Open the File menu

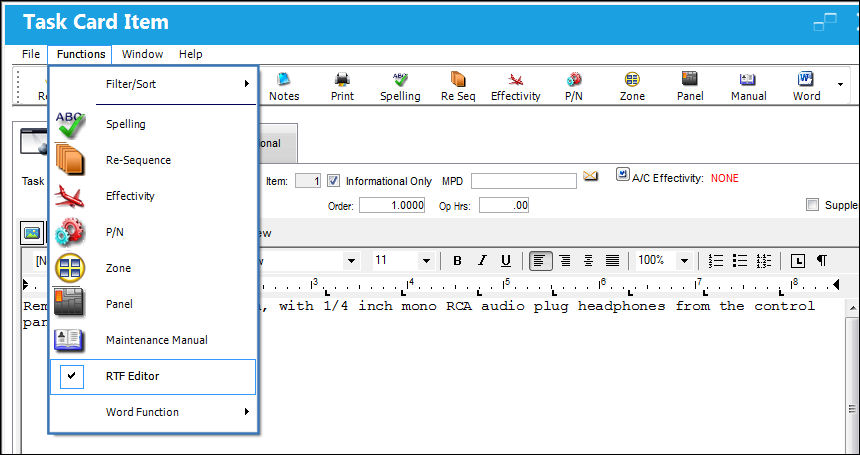(31, 54)
